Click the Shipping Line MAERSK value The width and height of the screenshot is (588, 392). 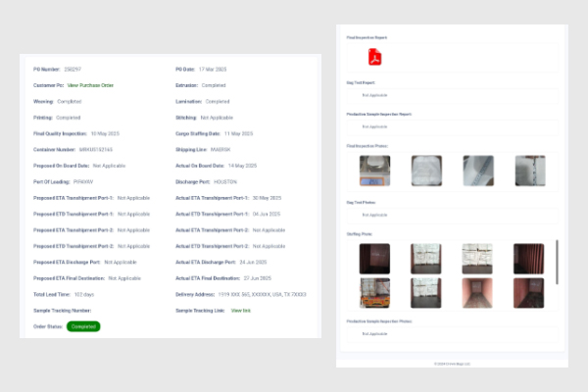pyautogui.click(x=220, y=149)
